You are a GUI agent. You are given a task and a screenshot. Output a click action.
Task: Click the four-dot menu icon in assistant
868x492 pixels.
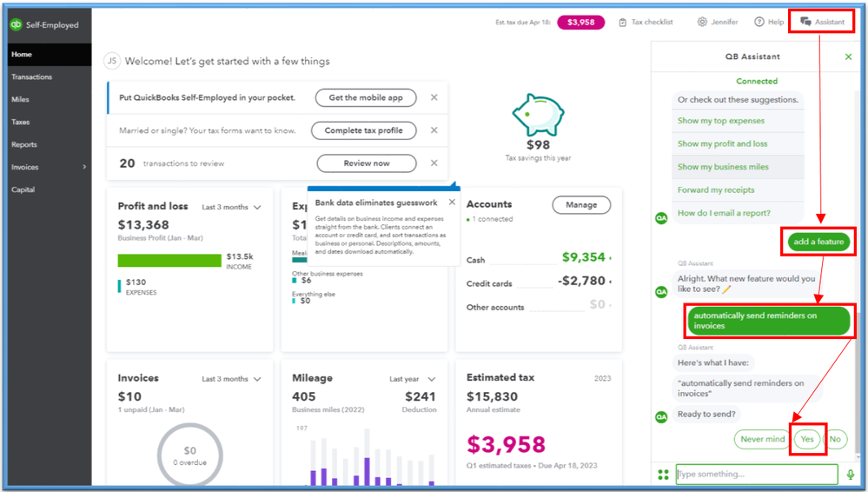(x=663, y=475)
